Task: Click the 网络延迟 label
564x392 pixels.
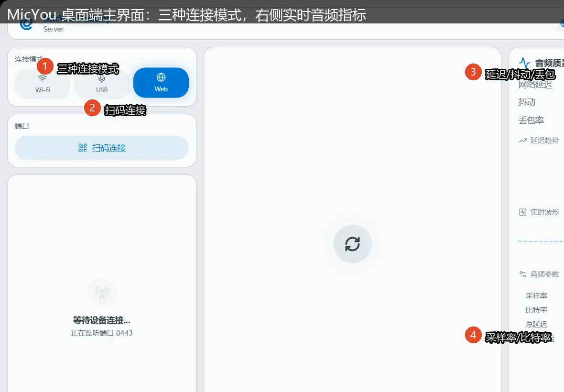Action: click(535, 85)
